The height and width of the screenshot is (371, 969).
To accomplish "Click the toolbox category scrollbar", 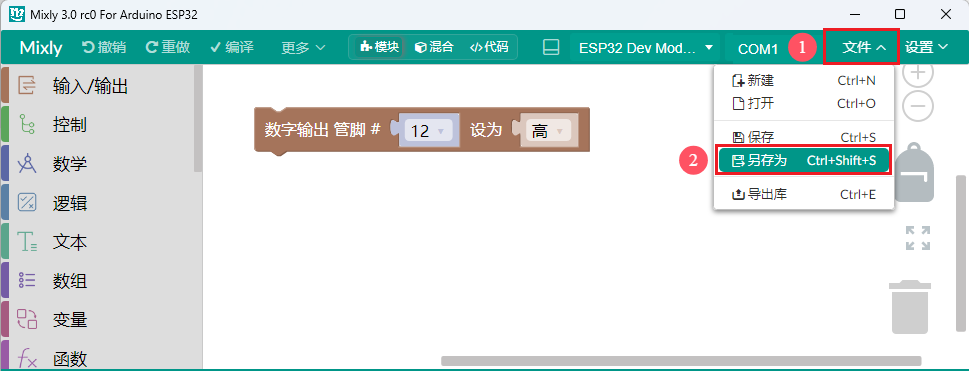I will [x=198, y=118].
